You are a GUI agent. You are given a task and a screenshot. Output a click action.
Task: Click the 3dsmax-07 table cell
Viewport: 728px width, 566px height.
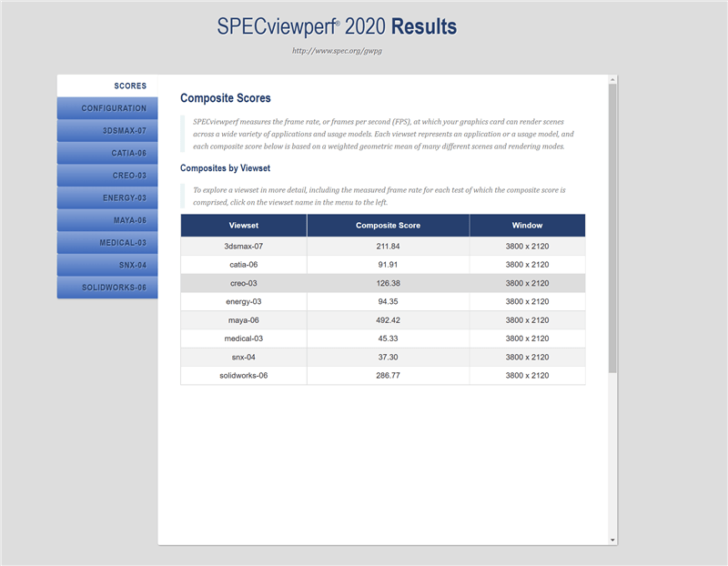244,246
